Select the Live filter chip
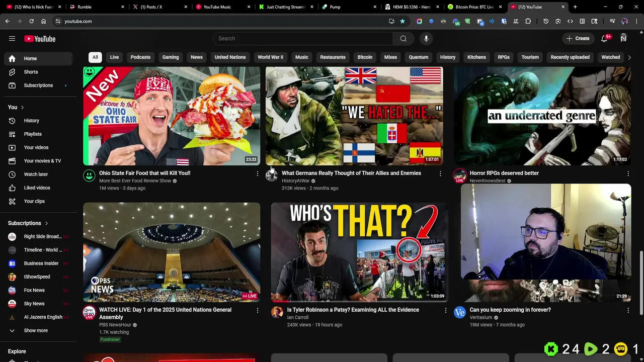The image size is (644, 362). [x=114, y=57]
